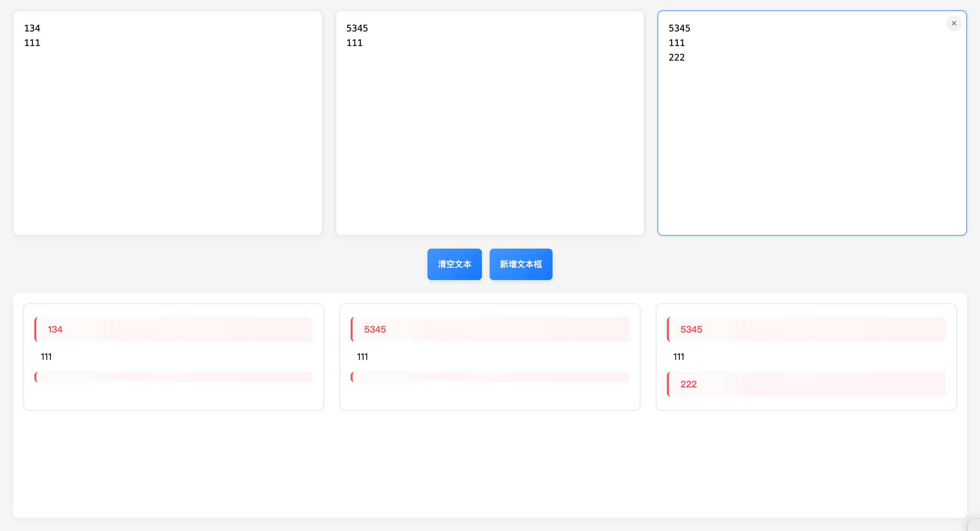Image resolution: width=980 pixels, height=531 pixels.
Task: Click the highlighted 5345 in right result card
Action: [x=806, y=329]
